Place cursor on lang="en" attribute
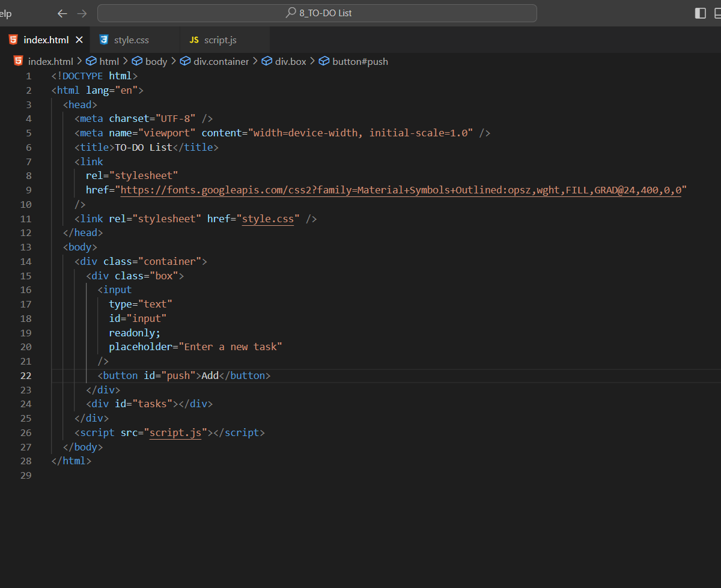Image resolution: width=721 pixels, height=588 pixels. pyautogui.click(x=112, y=90)
